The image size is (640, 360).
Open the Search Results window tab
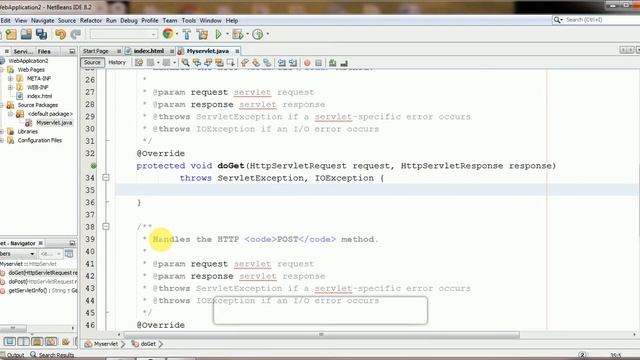click(x=56, y=355)
